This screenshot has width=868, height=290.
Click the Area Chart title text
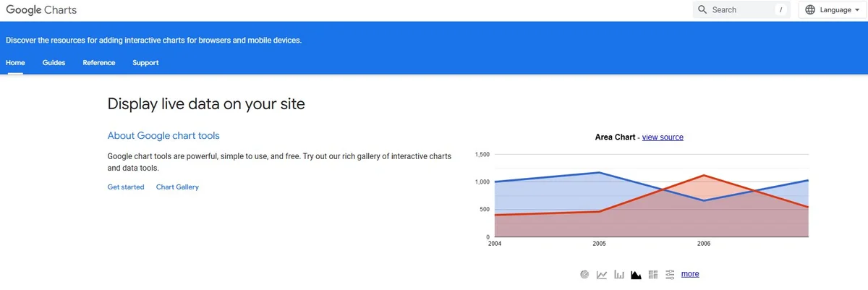coord(615,137)
